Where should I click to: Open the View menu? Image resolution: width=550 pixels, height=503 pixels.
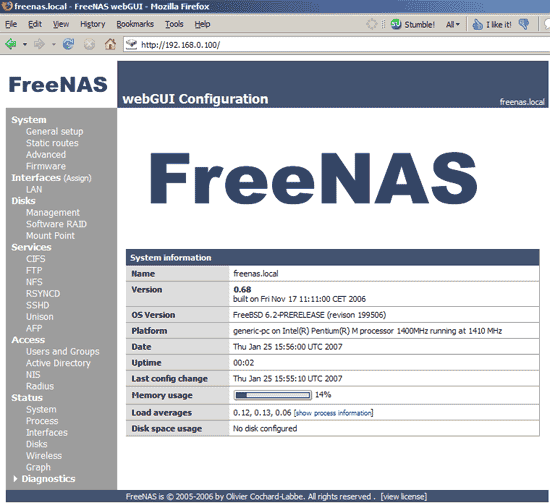click(x=61, y=24)
